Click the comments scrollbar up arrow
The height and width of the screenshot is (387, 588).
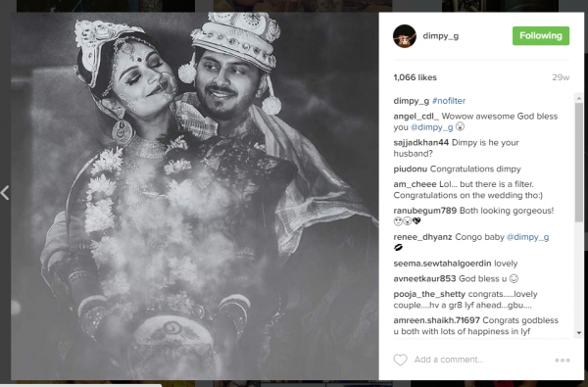tap(579, 98)
